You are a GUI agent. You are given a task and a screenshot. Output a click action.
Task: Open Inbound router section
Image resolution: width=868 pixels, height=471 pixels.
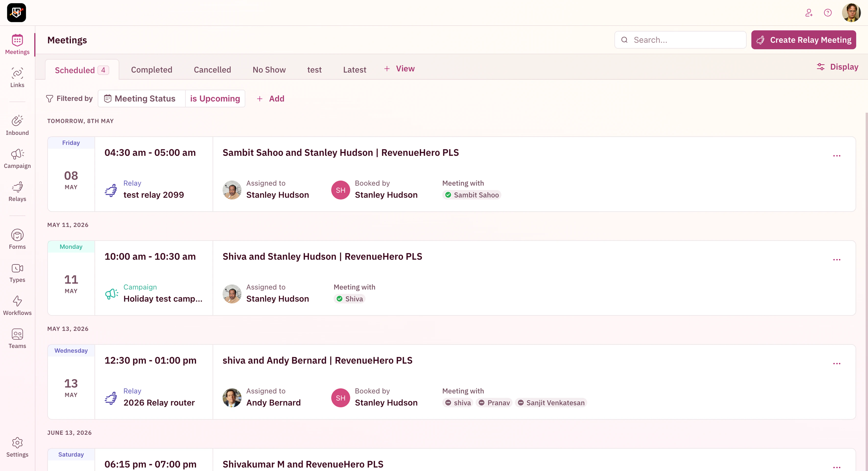pos(17,125)
